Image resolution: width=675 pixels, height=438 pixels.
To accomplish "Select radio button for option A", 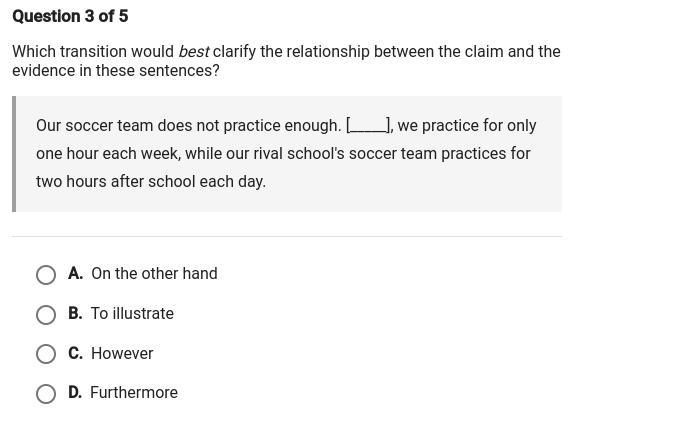I will click(x=46, y=275).
